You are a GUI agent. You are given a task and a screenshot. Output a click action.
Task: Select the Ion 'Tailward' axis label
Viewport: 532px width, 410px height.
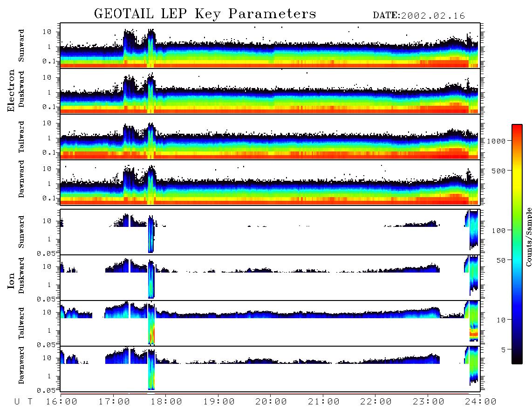[x=21, y=323]
